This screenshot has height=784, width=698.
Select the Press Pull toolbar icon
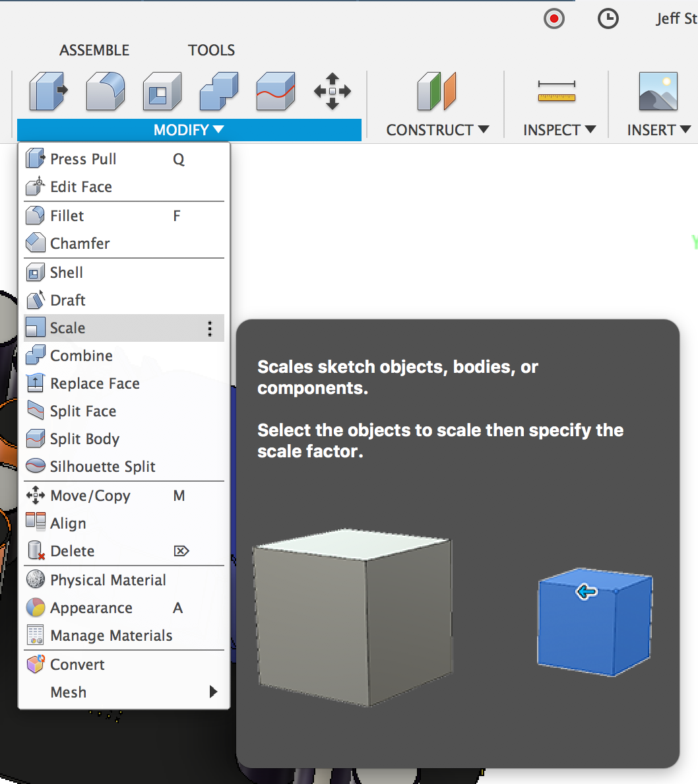48,92
